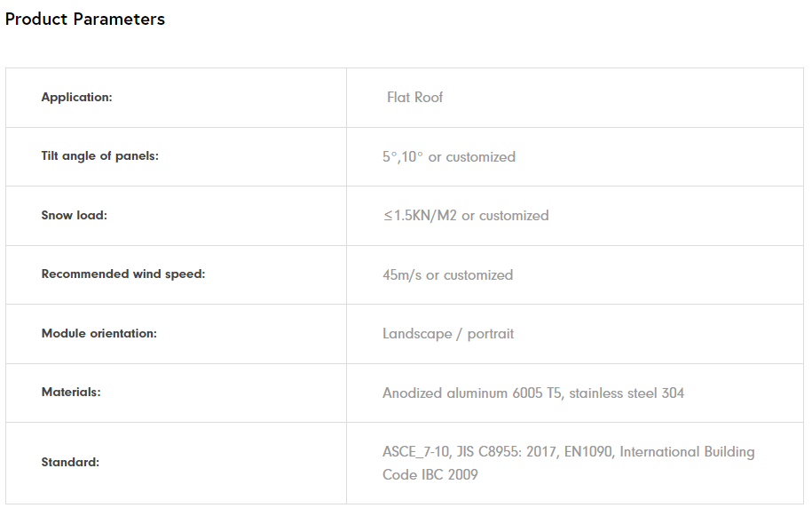Screen dimensions: 812x532
Task: Click the stainless steel 304 text
Action: click(x=627, y=393)
